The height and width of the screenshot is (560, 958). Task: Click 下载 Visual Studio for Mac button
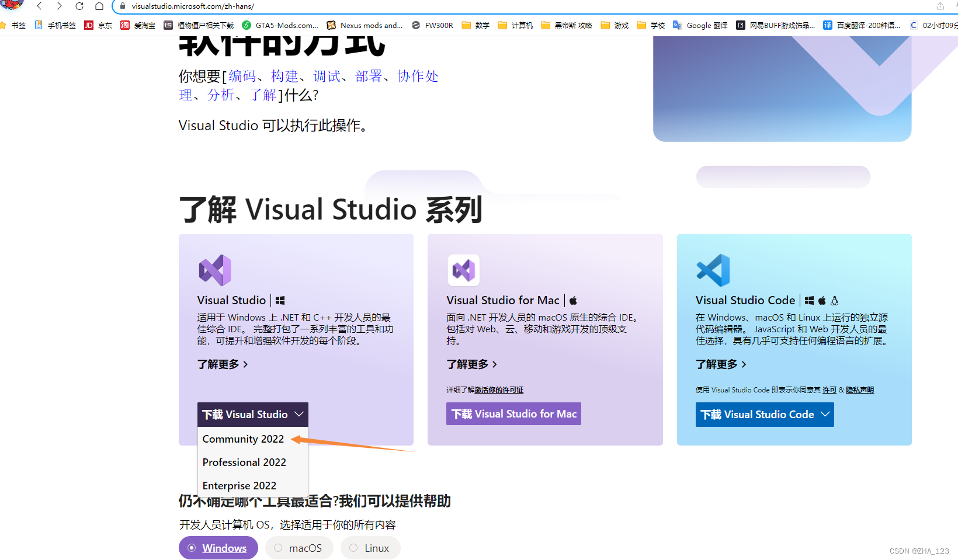pyautogui.click(x=513, y=414)
